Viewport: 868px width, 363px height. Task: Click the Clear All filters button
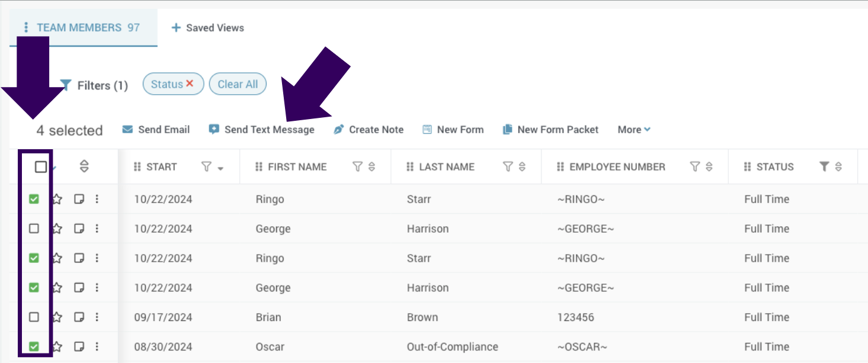tap(238, 84)
